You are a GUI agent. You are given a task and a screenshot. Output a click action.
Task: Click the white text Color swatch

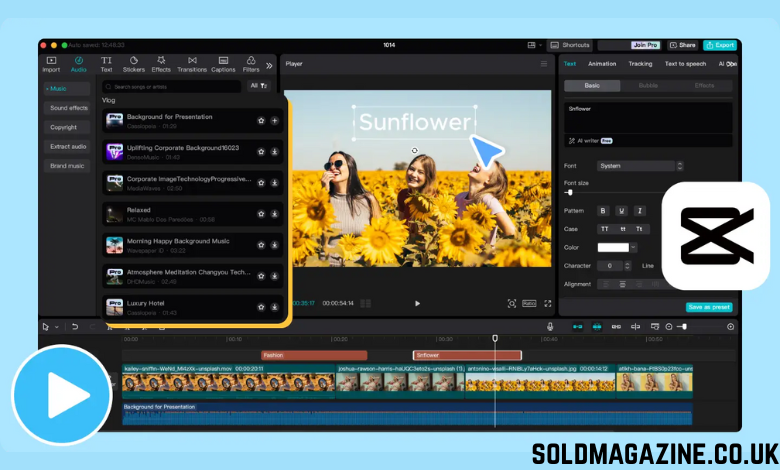[x=613, y=247]
